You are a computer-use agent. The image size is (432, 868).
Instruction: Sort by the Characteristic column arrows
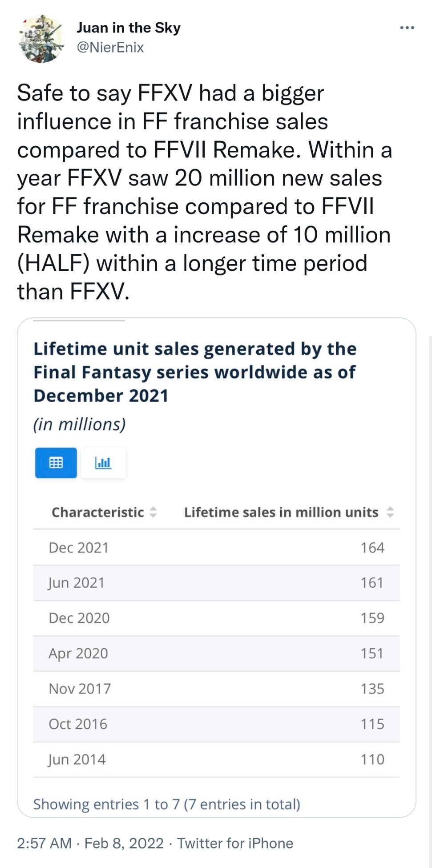pos(153,512)
